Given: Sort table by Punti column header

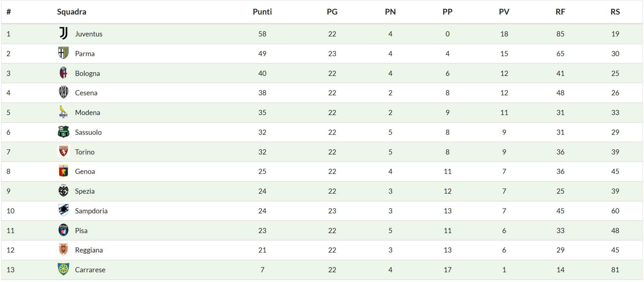Looking at the screenshot, I should coord(262,12).
